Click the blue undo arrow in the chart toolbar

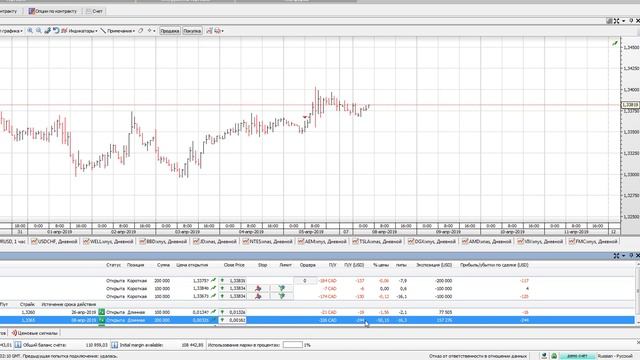(x=56, y=31)
